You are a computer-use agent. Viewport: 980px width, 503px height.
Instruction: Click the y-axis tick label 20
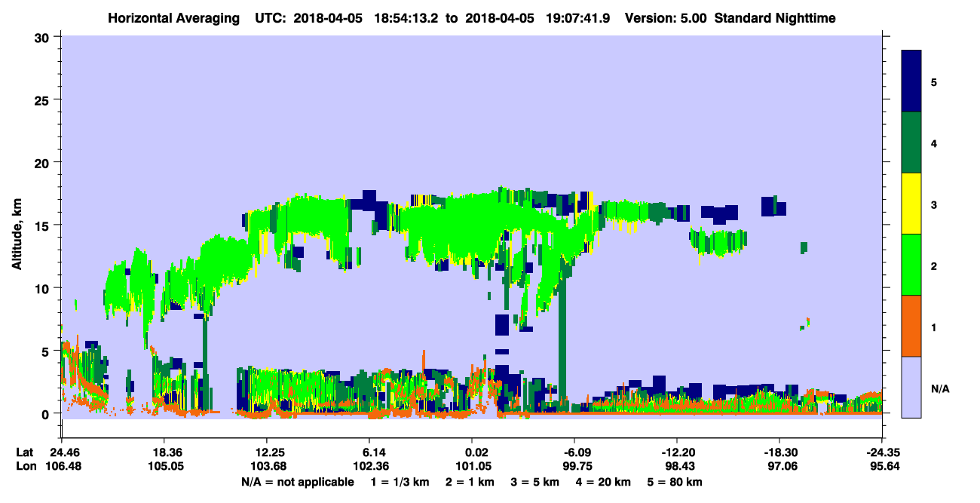click(44, 162)
